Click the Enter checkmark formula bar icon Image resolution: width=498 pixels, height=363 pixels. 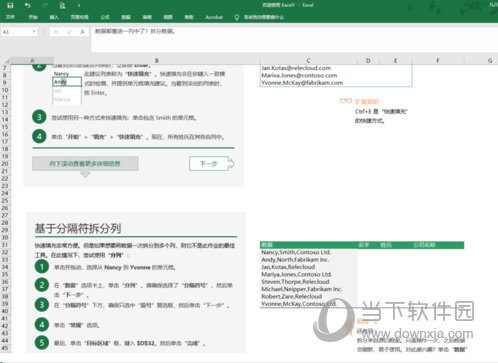click(69, 32)
